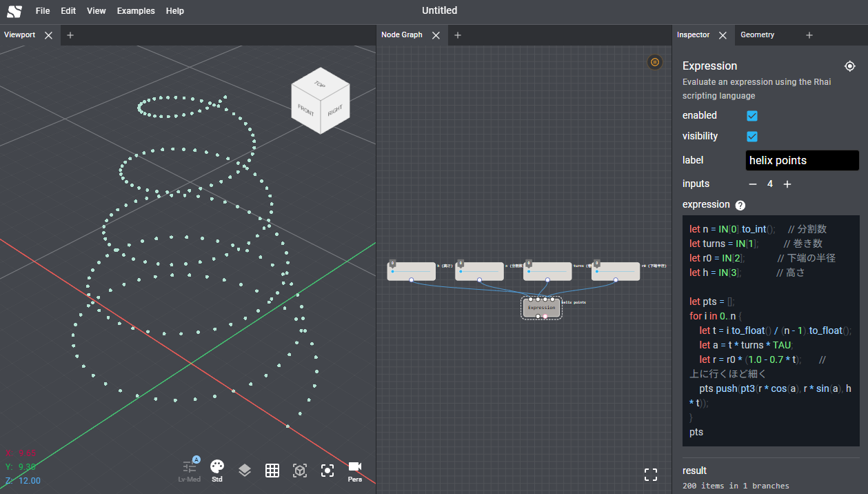Select the Node Graph tab
This screenshot has width=868, height=494.
point(402,35)
